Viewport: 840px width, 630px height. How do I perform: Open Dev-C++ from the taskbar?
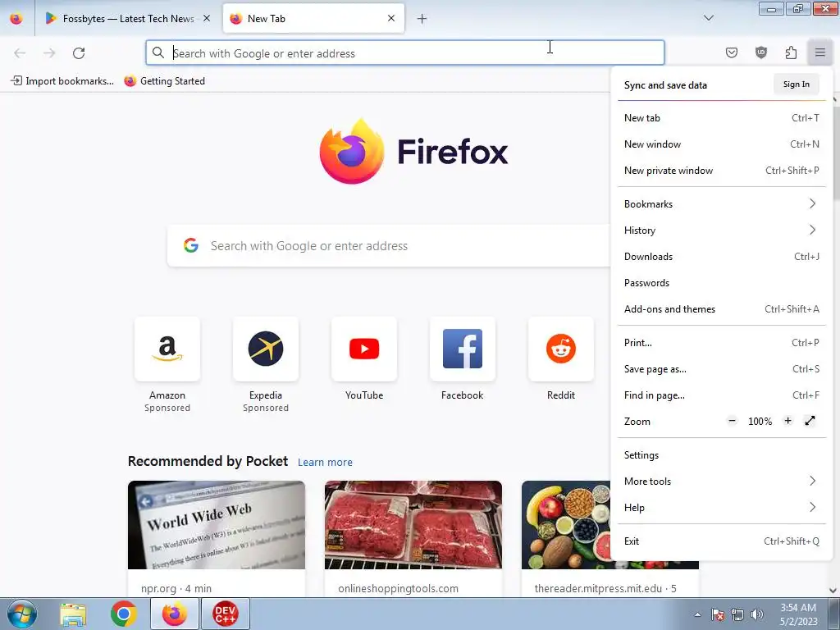pos(225,614)
